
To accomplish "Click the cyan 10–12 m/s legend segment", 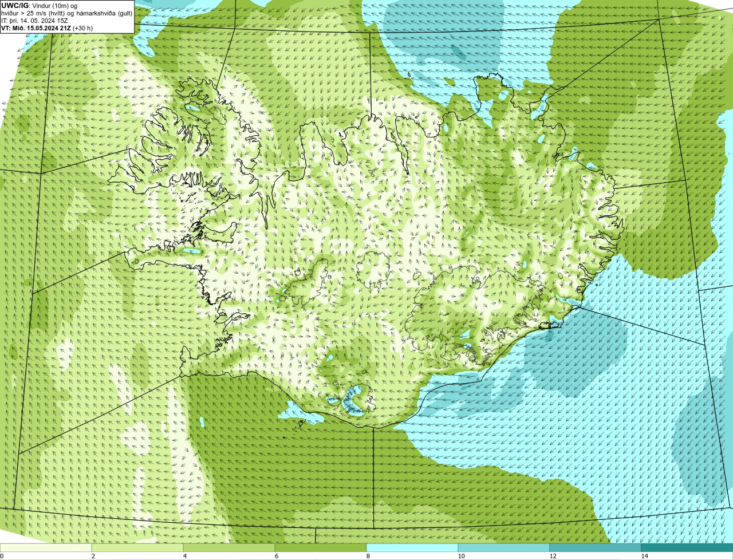I will point(504,547).
